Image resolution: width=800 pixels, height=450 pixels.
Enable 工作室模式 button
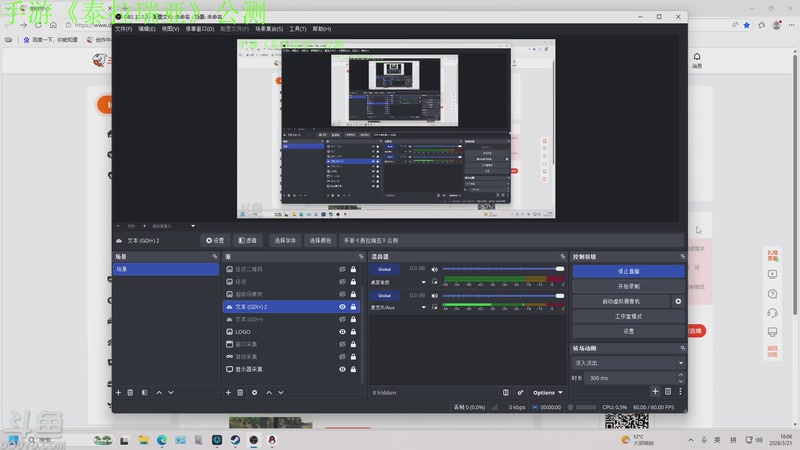pos(628,316)
